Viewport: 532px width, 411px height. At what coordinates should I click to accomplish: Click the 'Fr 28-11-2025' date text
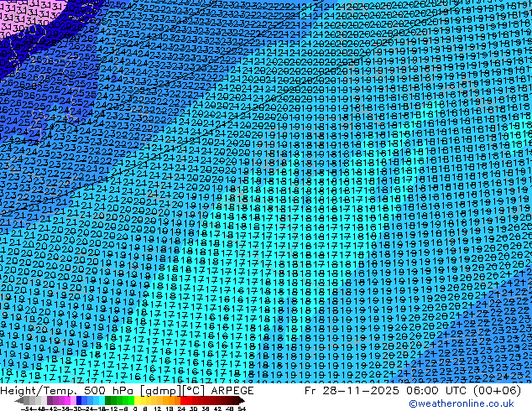tap(352, 391)
